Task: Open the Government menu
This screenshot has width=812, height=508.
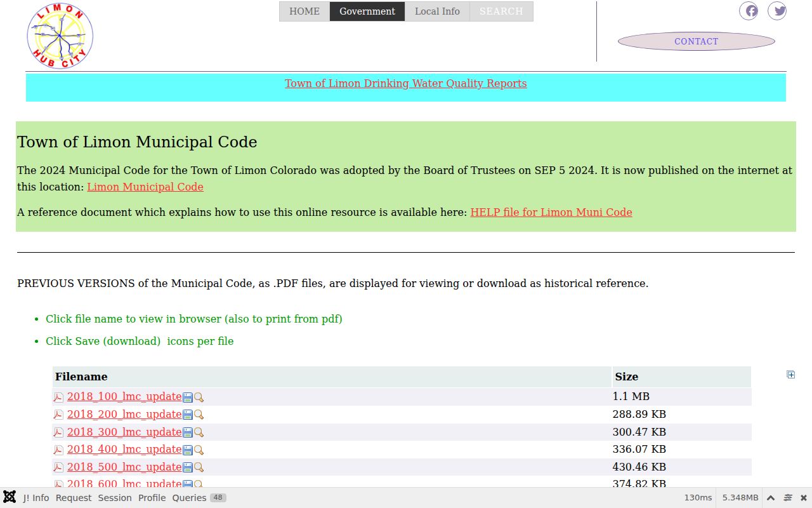Action: (367, 11)
